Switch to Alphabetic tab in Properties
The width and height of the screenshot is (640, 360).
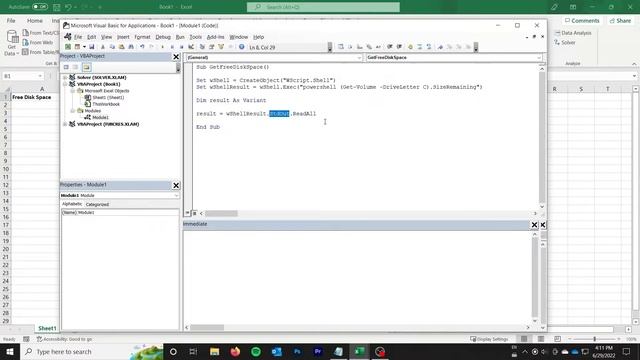pos(72,204)
